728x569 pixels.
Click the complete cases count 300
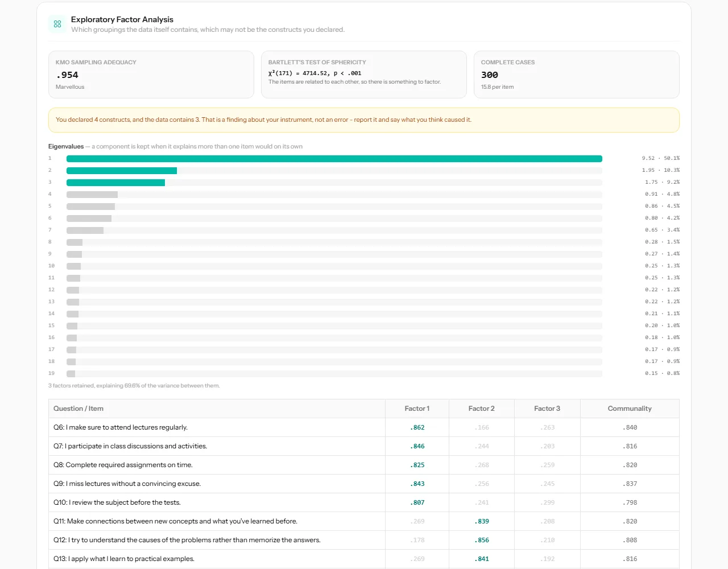click(x=490, y=75)
